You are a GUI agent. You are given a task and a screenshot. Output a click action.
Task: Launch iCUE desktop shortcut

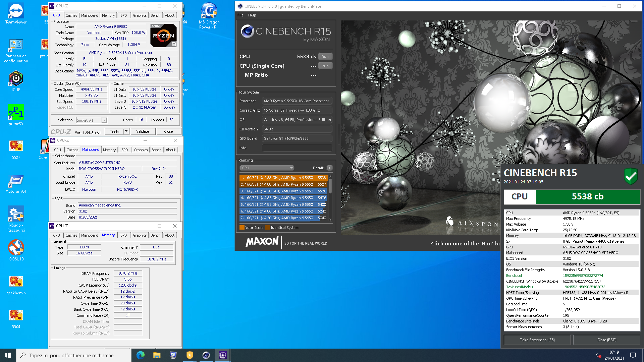[x=16, y=81]
